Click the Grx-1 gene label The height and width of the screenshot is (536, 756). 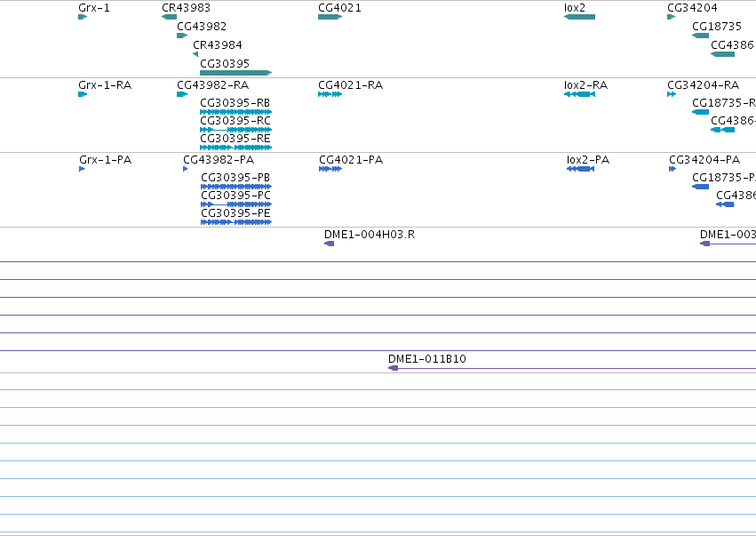[x=94, y=8]
